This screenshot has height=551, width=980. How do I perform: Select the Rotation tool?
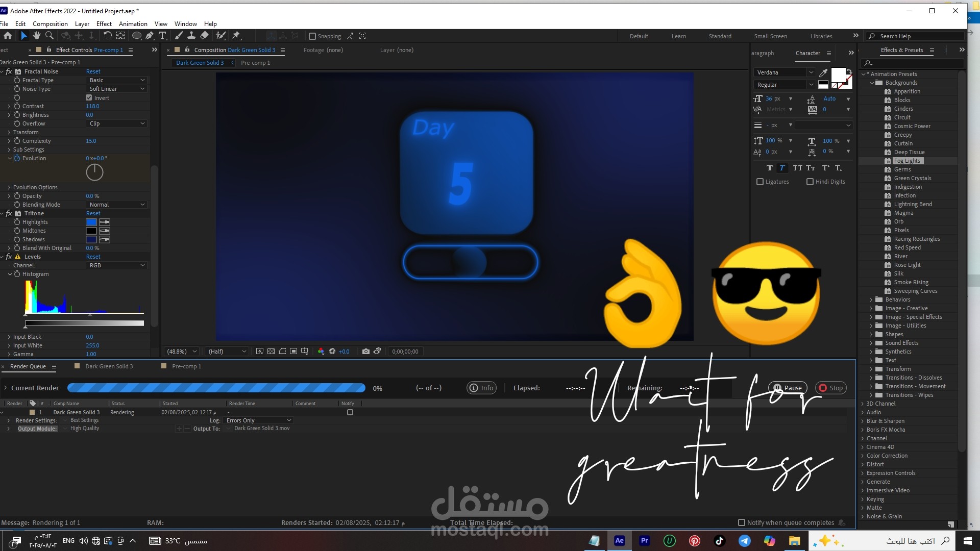[x=107, y=36]
